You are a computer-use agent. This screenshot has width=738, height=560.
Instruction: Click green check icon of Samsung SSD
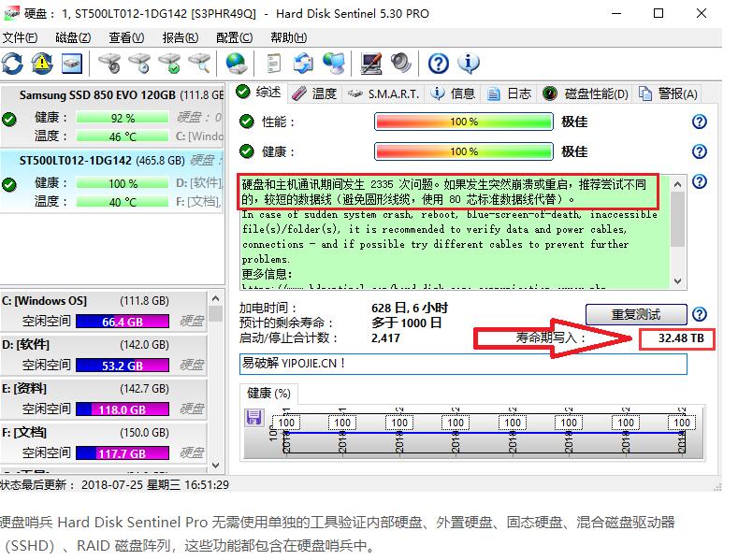pyautogui.click(x=9, y=120)
